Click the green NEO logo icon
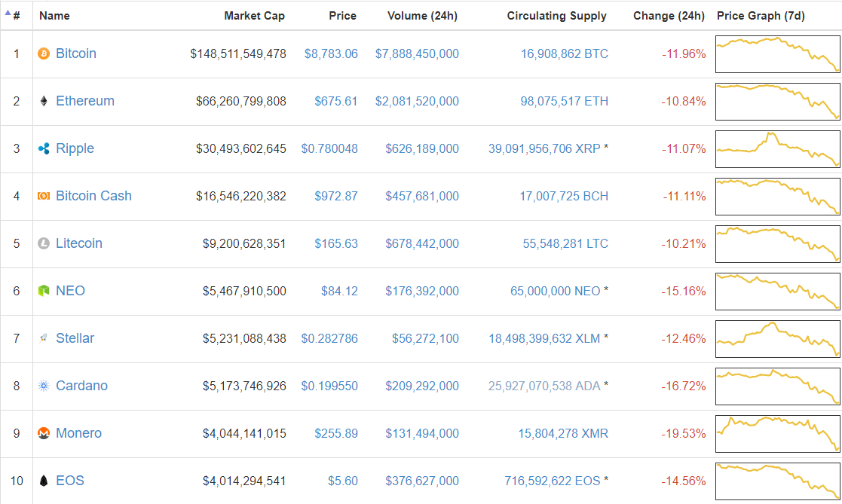 tap(43, 291)
